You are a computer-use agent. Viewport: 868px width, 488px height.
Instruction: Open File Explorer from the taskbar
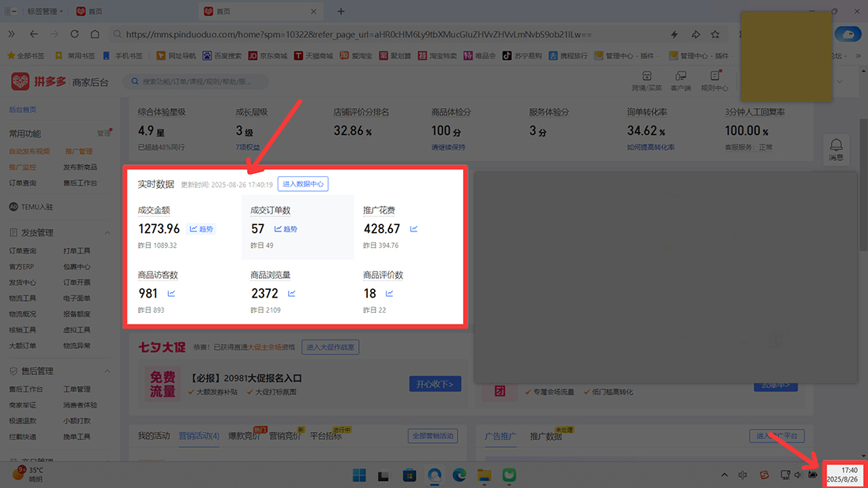point(484,475)
